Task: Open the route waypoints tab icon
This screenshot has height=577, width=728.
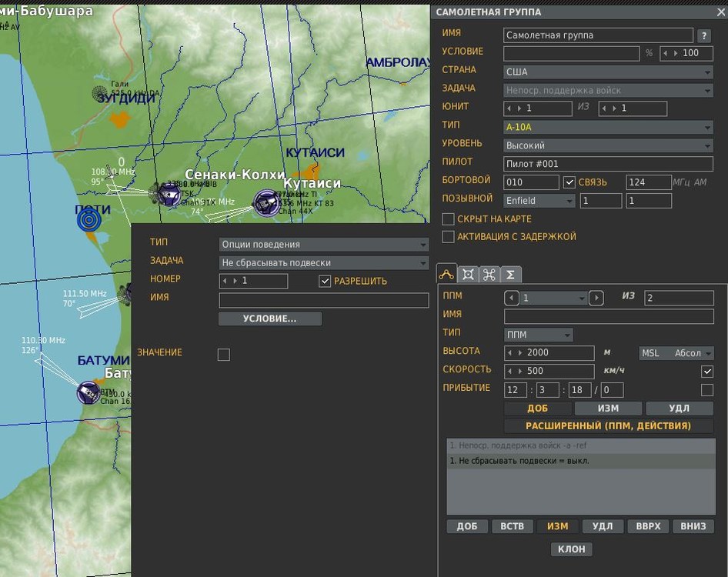Action: point(446,274)
